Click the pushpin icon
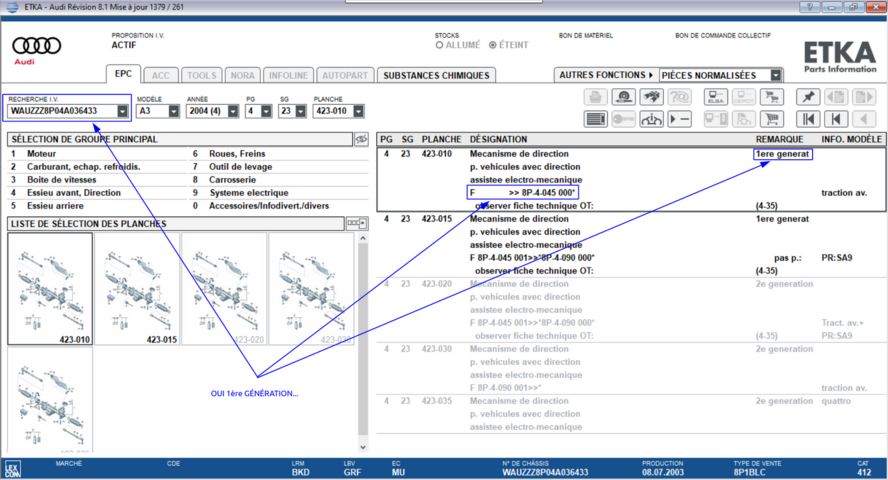The width and height of the screenshot is (888, 480). pyautogui.click(x=808, y=97)
